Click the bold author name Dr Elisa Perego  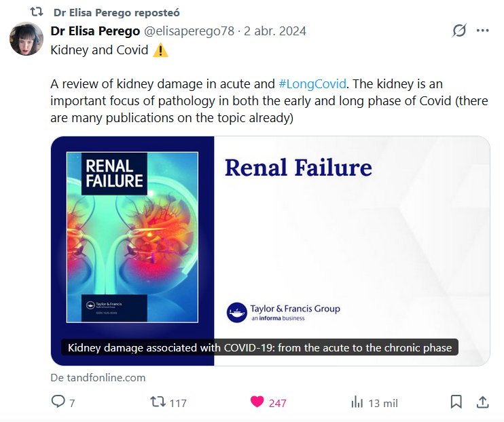click(95, 31)
